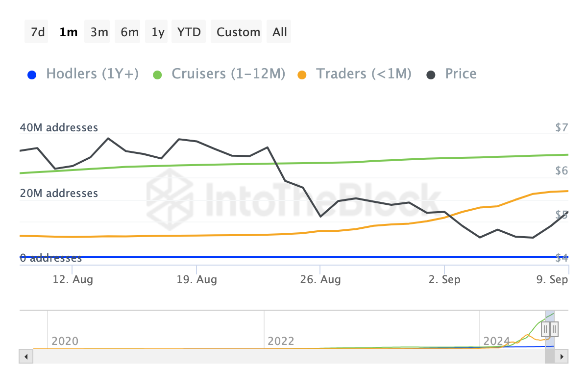
Task: Click the scrollbar left arrow
Action: 26,356
